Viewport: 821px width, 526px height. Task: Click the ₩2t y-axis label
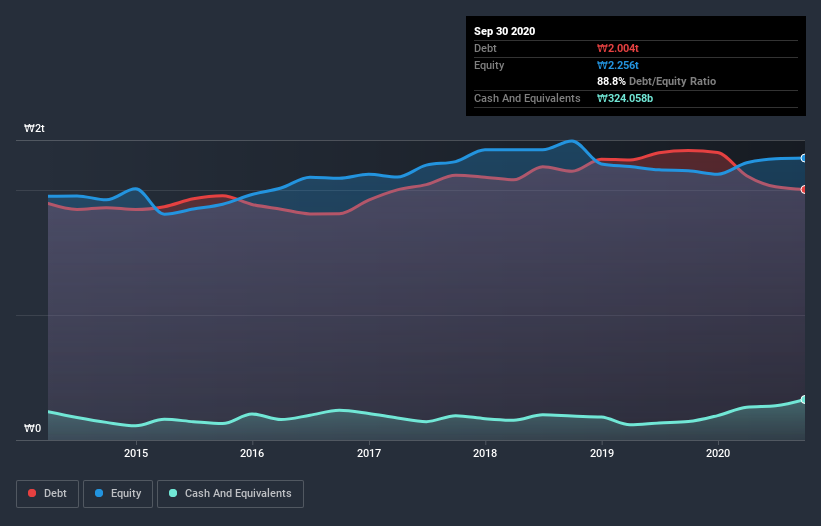35,128
